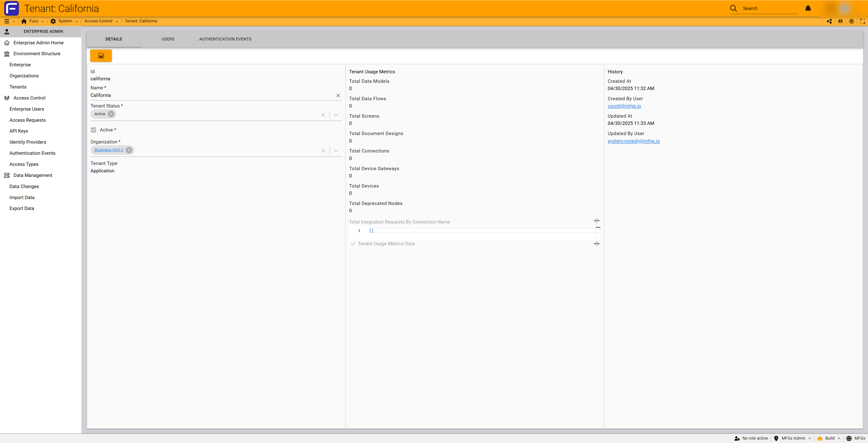This screenshot has height=443, width=868.
Task: Click the Fuuz home icon in breadcrumb
Action: click(x=24, y=21)
